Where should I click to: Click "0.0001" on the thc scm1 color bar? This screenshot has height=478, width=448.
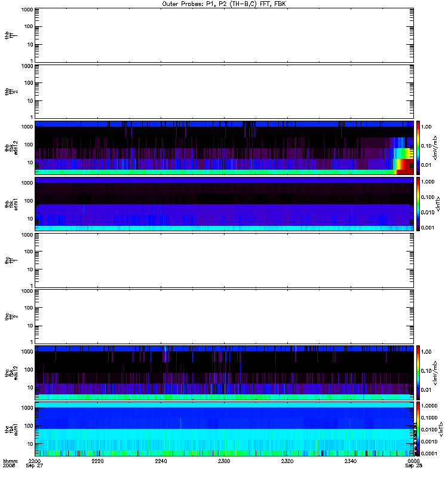[429, 454]
